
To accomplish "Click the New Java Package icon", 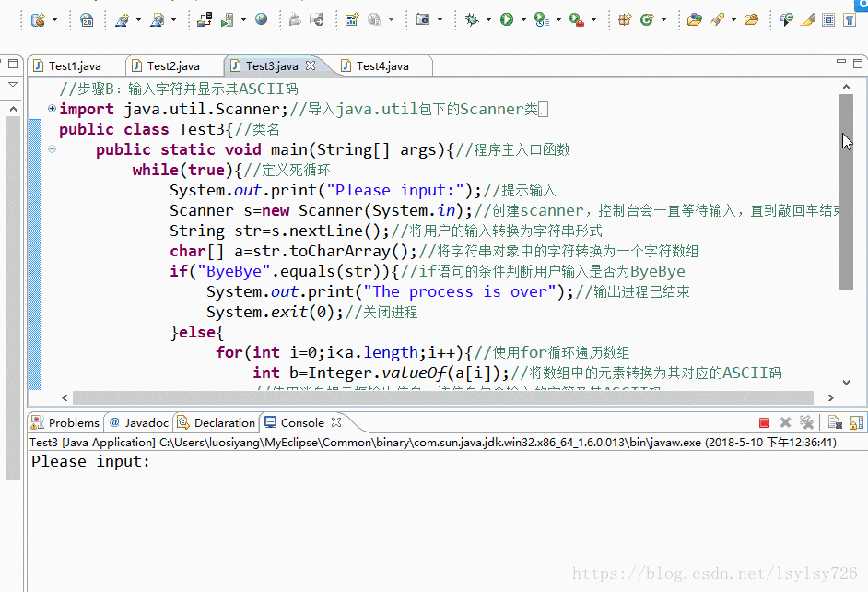I will (625, 20).
